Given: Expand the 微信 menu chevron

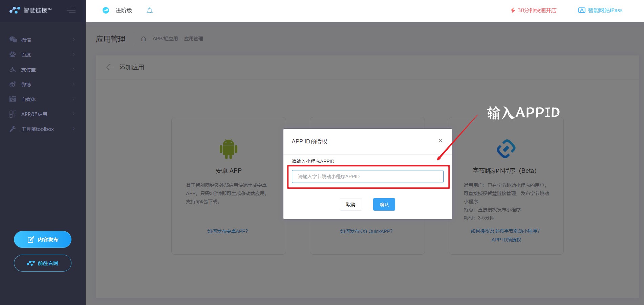Looking at the screenshot, I should (x=73, y=40).
